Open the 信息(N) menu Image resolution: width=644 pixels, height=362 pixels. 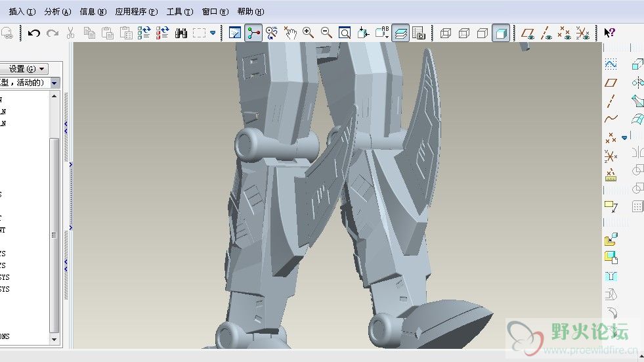click(x=93, y=12)
